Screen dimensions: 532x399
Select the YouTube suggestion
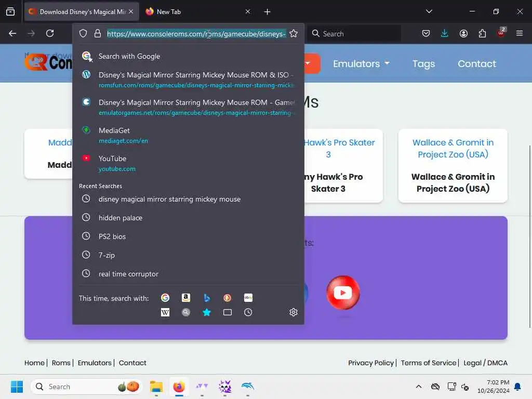pyautogui.click(x=188, y=163)
